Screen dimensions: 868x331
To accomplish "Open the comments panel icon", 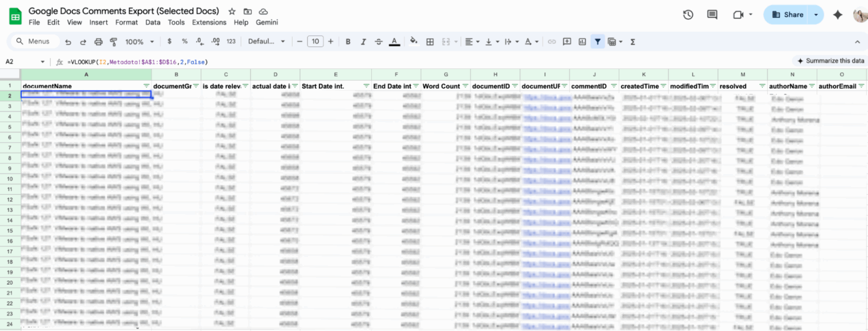I will 712,15.
